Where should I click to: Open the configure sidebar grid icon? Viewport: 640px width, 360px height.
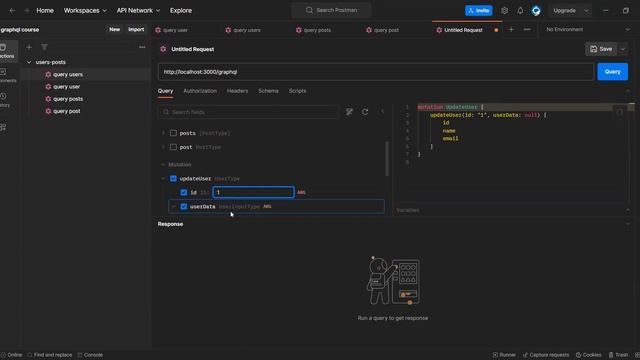pos(3,127)
